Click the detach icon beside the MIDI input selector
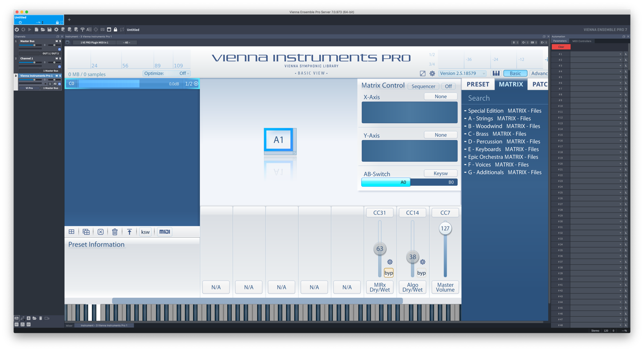 (68, 42)
